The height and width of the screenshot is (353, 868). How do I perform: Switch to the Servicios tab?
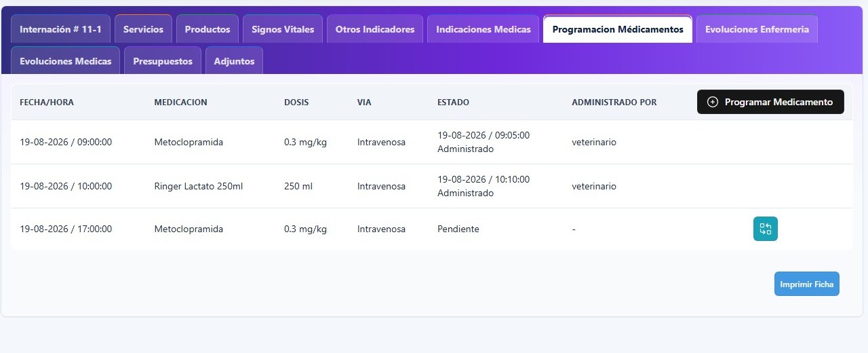point(143,29)
